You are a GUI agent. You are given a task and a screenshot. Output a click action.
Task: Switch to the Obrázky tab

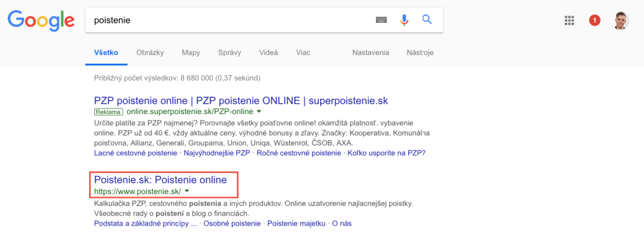pyautogui.click(x=150, y=53)
